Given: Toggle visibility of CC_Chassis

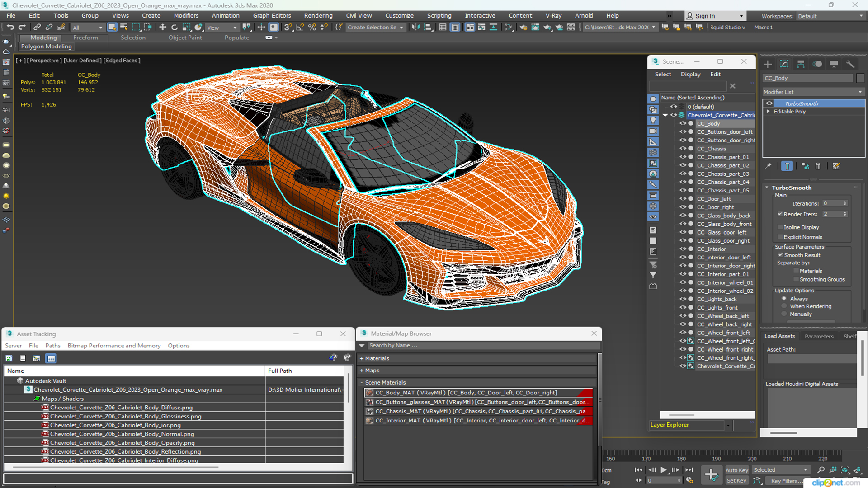Looking at the screenshot, I should [683, 149].
